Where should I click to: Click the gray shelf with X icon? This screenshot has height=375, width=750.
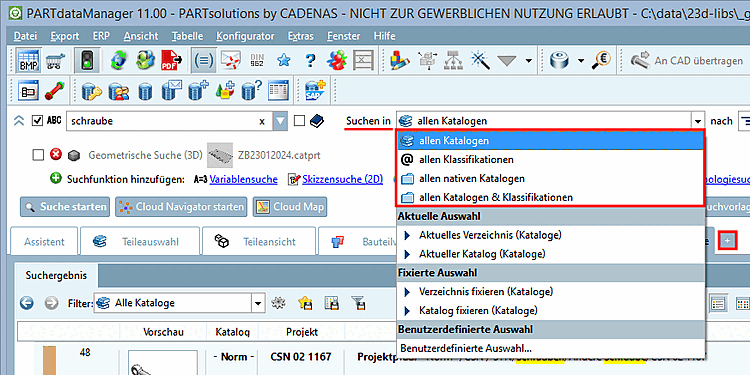(x=364, y=60)
